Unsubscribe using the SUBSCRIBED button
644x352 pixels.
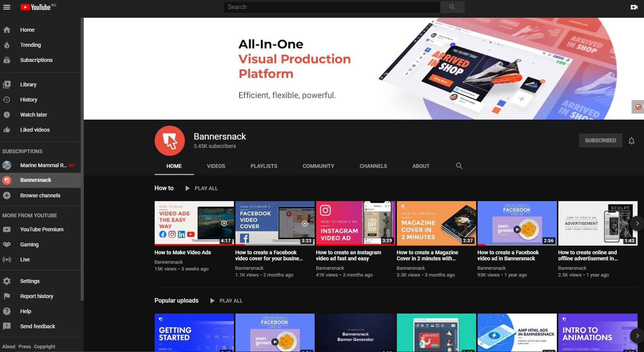pyautogui.click(x=600, y=140)
